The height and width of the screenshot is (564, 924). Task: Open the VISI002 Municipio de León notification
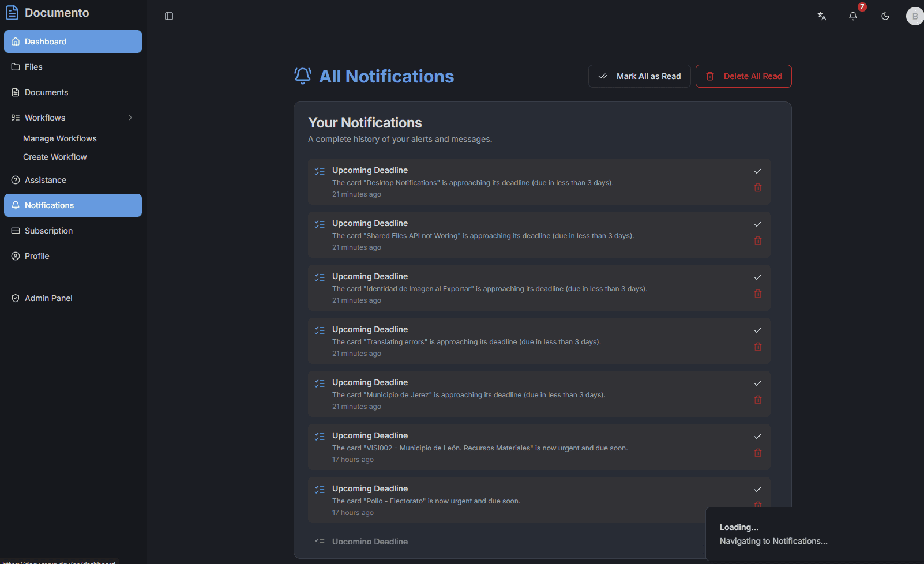point(480,448)
